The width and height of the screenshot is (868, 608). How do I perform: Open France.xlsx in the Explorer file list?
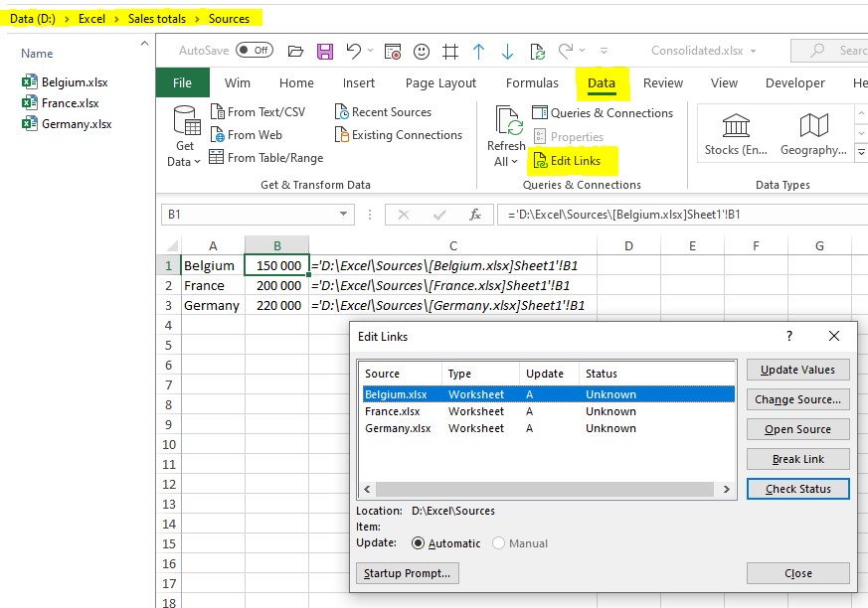tap(61, 103)
